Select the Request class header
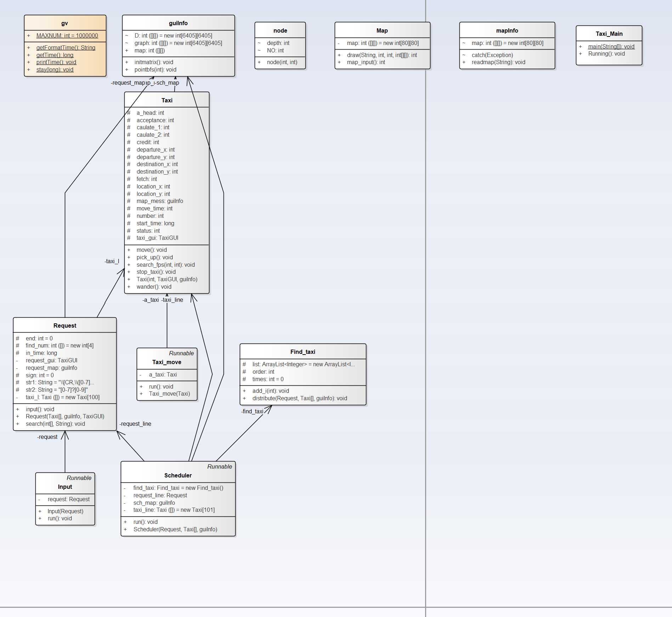The image size is (672, 617). pyautogui.click(x=65, y=326)
